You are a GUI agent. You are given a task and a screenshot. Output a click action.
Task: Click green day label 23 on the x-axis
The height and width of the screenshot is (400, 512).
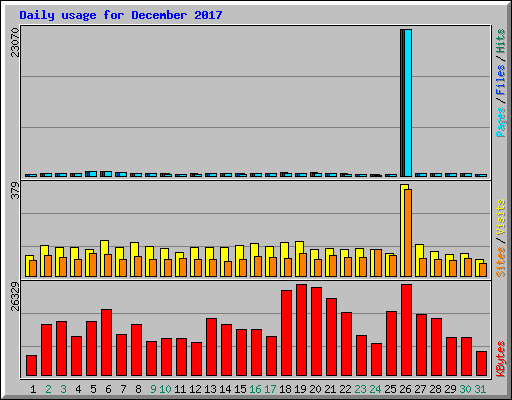pyautogui.click(x=360, y=389)
